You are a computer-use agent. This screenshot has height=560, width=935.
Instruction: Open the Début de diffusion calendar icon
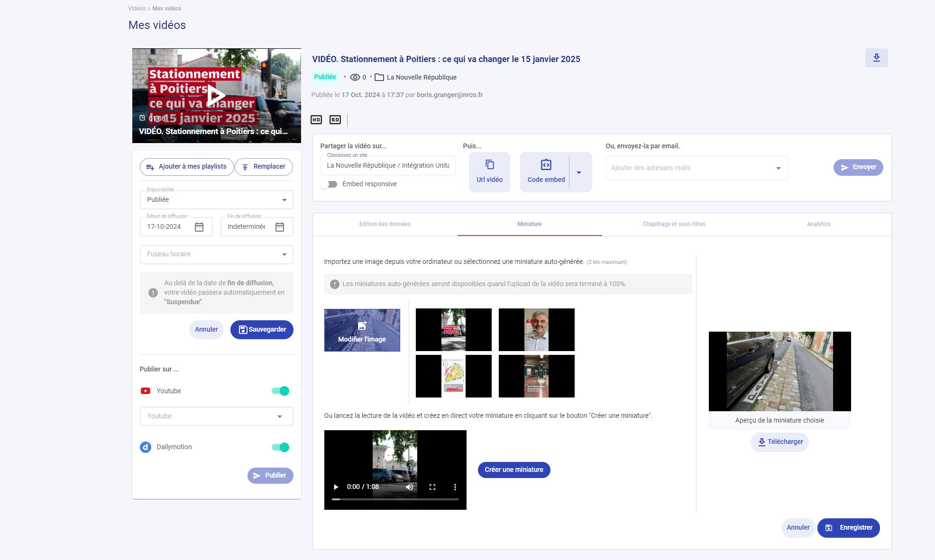point(199,227)
